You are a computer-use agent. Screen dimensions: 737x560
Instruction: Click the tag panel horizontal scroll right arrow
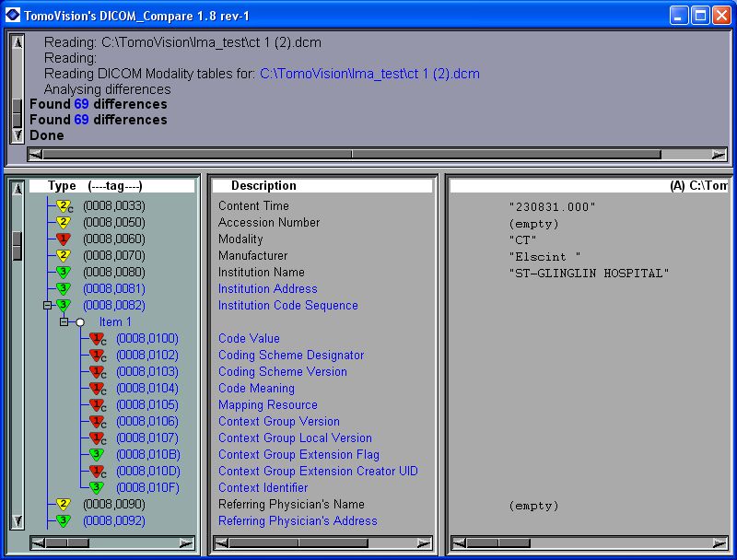point(186,543)
